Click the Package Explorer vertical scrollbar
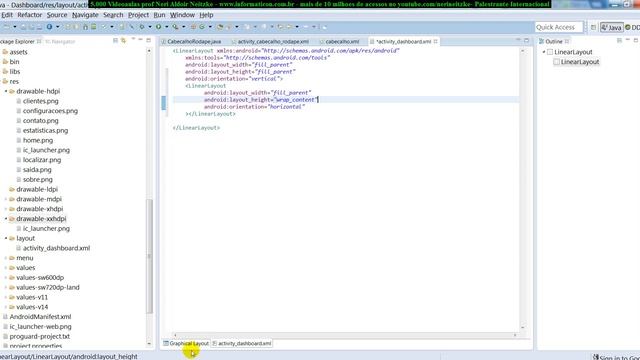 coord(149,257)
